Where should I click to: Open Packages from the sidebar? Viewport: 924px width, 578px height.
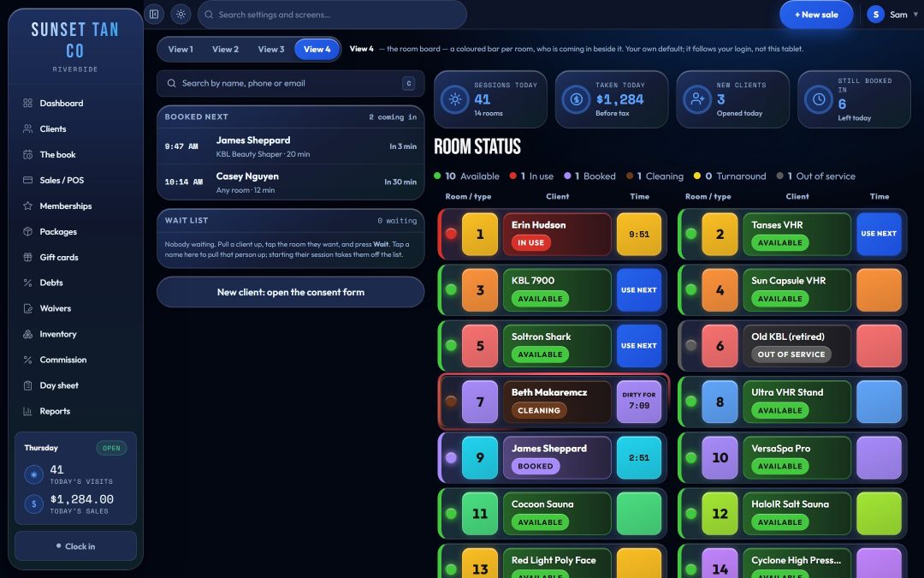point(75,232)
